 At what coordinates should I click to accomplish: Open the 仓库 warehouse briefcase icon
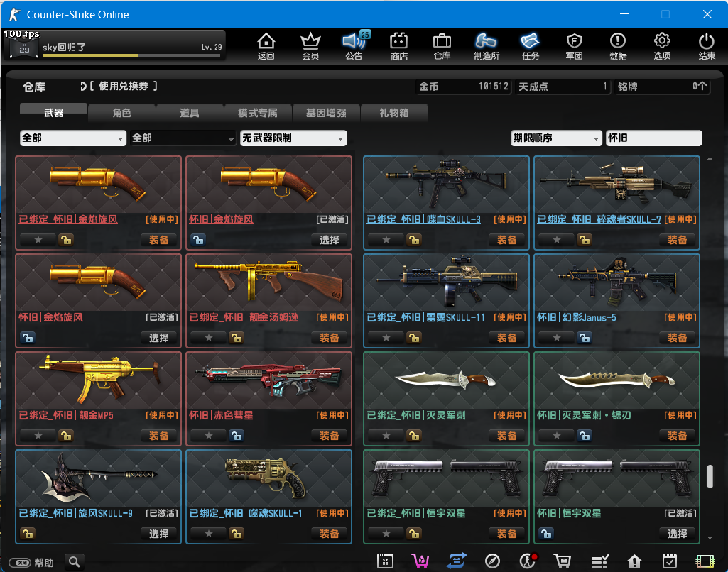point(442,46)
